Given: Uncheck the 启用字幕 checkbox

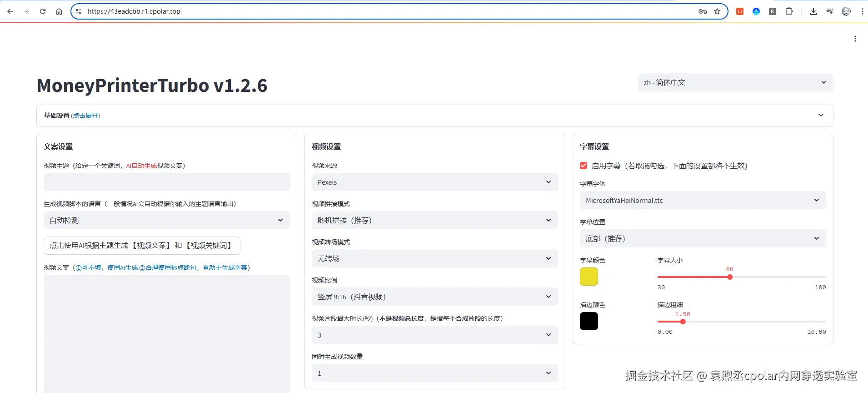Looking at the screenshot, I should [584, 166].
